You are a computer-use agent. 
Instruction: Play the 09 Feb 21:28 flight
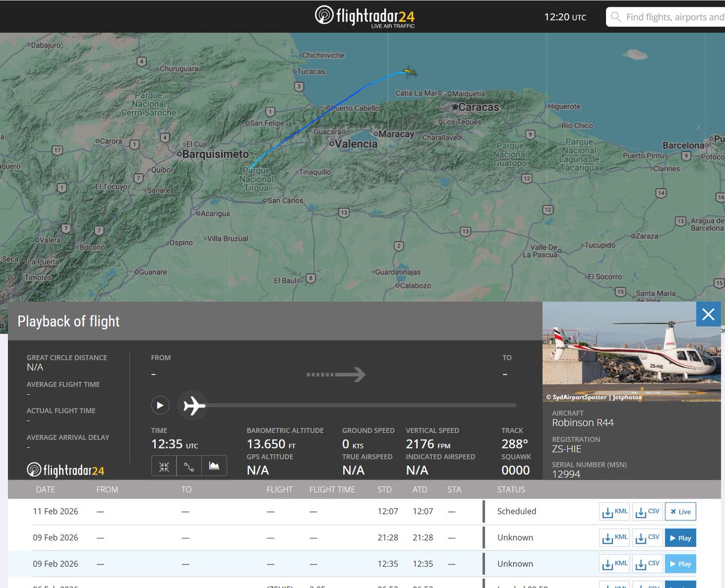coord(680,537)
